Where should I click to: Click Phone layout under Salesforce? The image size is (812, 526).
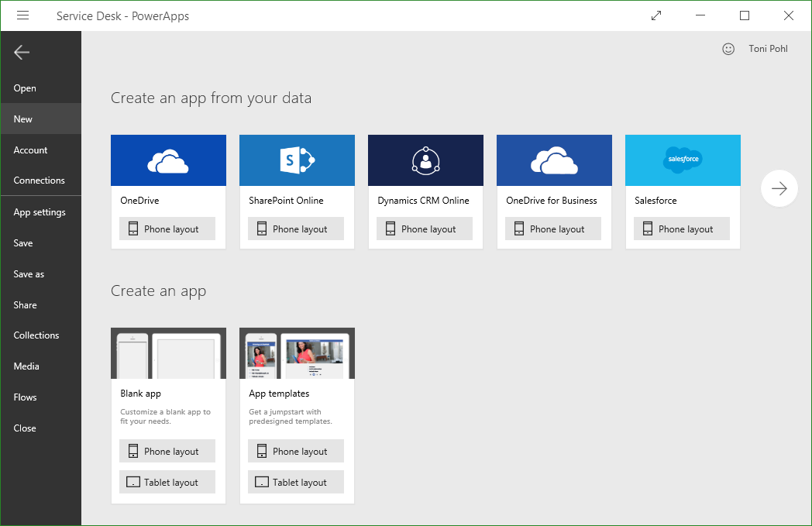coord(682,229)
